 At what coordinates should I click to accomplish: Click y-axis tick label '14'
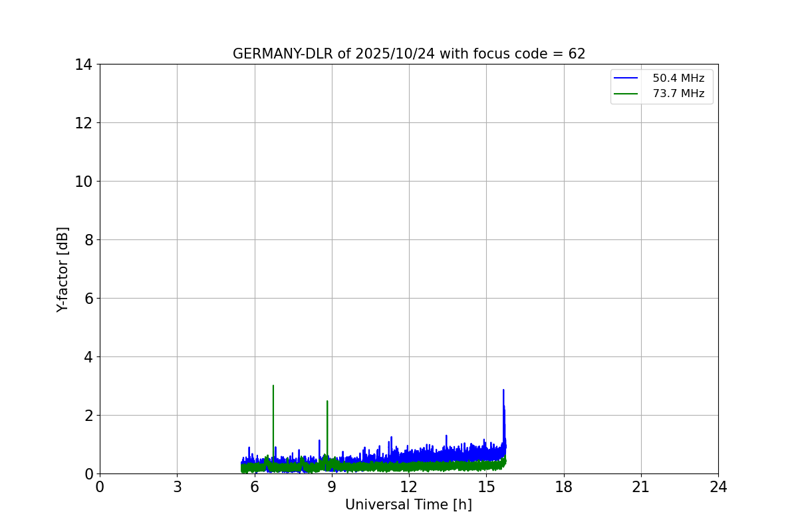point(84,65)
